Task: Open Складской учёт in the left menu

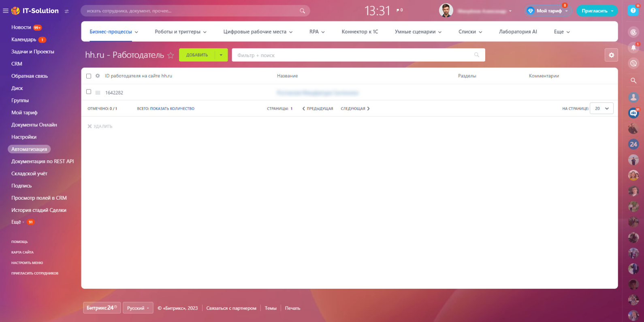Action: pyautogui.click(x=29, y=173)
